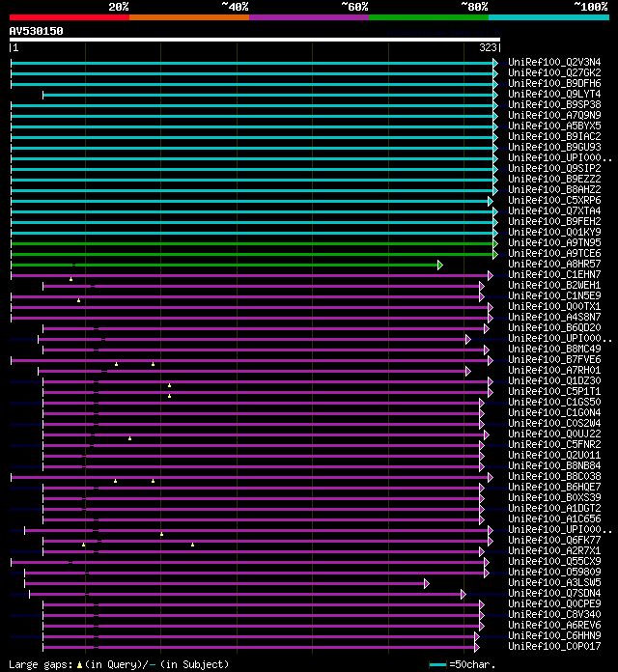
Task: Select the UniRef100_B9FEH2 label
Action: tap(554, 221)
